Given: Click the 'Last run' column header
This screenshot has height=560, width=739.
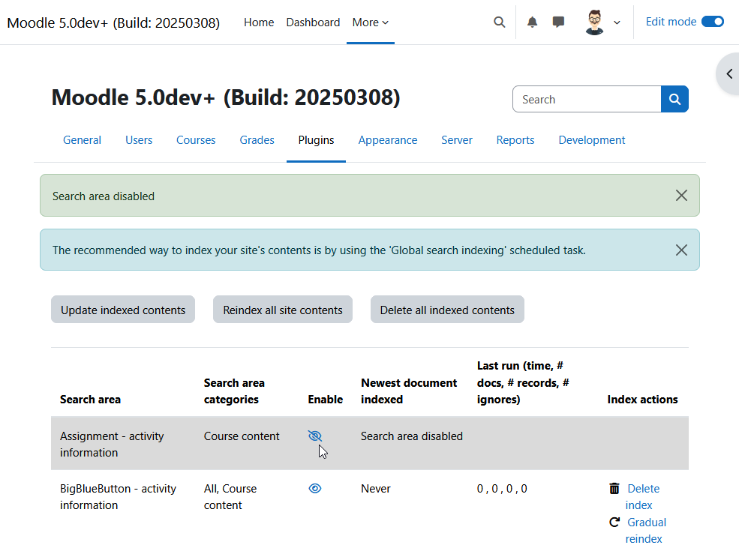Looking at the screenshot, I should coord(523,382).
